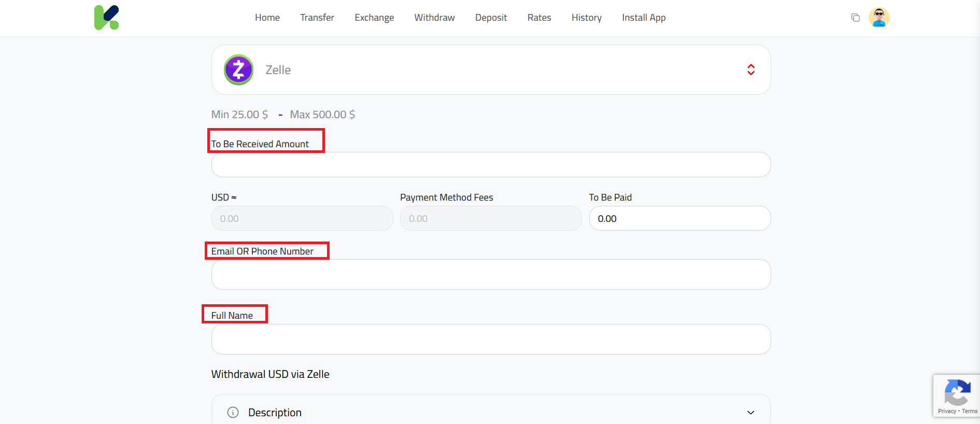This screenshot has width=980, height=424.
Task: Click the info icon beside Description
Action: pyautogui.click(x=233, y=412)
